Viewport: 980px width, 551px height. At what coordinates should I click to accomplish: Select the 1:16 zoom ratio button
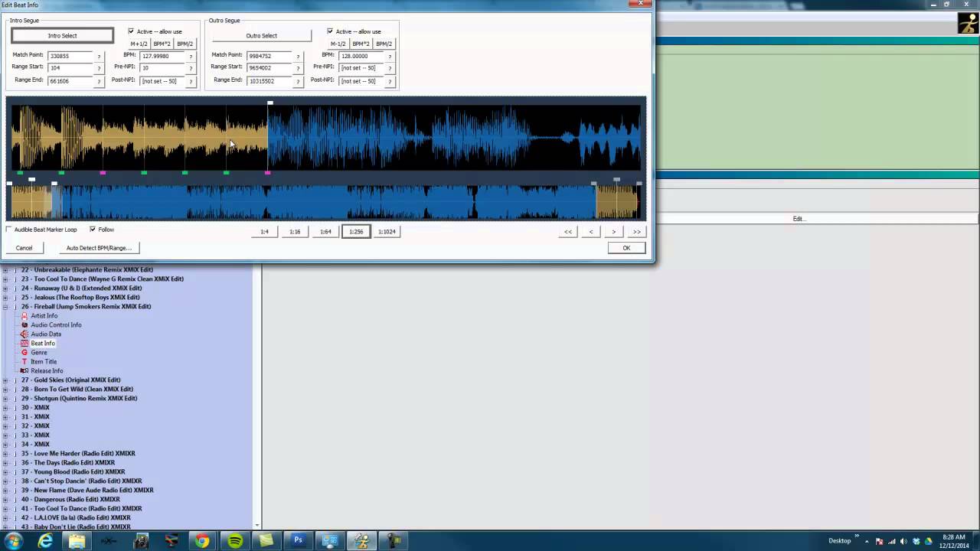[295, 231]
